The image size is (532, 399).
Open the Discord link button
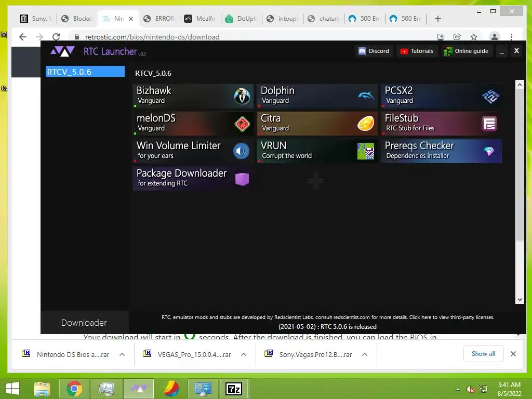click(374, 51)
